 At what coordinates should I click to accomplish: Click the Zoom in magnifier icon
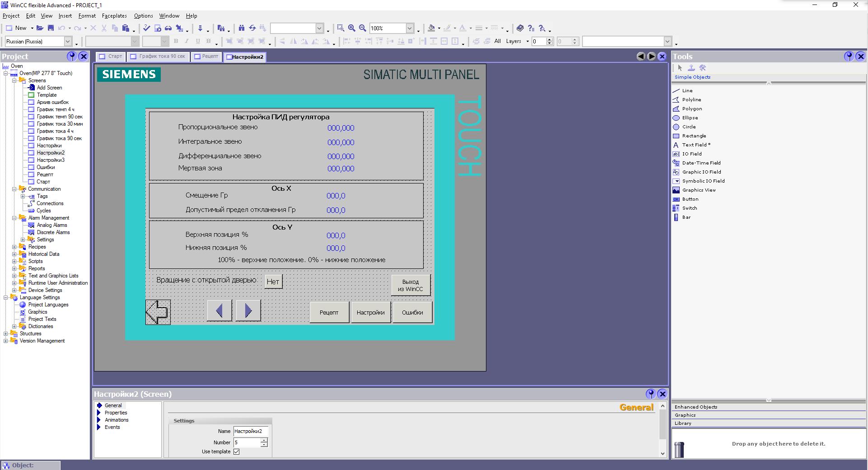pos(351,28)
